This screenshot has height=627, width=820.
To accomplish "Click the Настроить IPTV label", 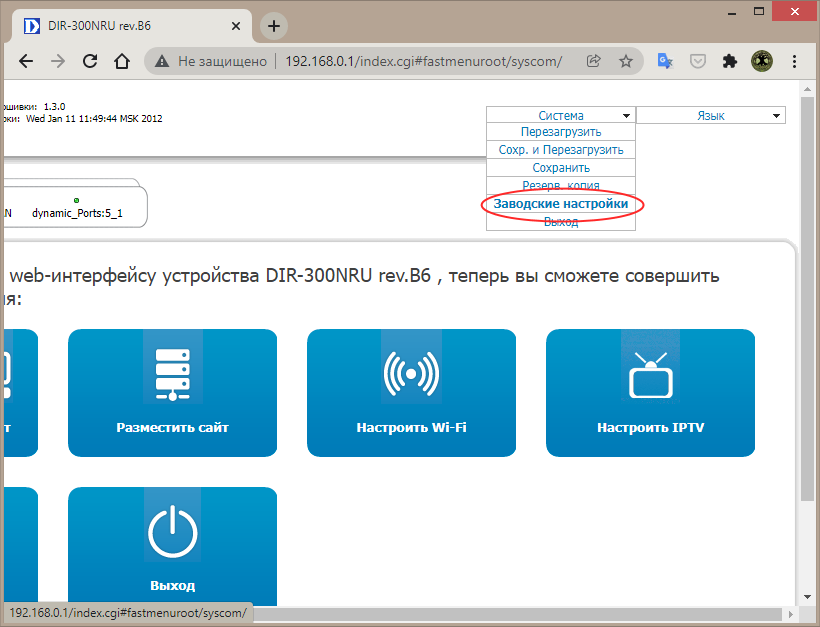I will [651, 428].
